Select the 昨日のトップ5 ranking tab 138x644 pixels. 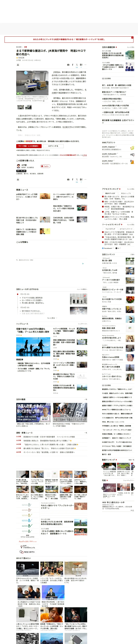tap(126, 193)
